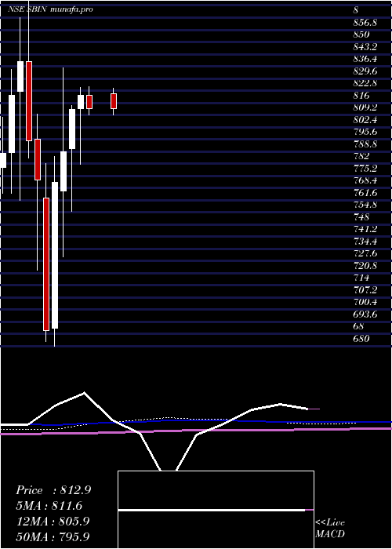The width and height of the screenshot is (392, 549).
Task: Select the 795.6 price axis label
Action: tap(365, 132)
